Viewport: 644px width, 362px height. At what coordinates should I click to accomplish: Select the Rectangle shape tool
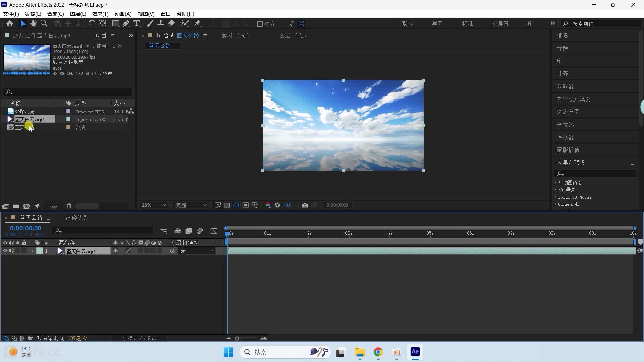pyautogui.click(x=115, y=24)
